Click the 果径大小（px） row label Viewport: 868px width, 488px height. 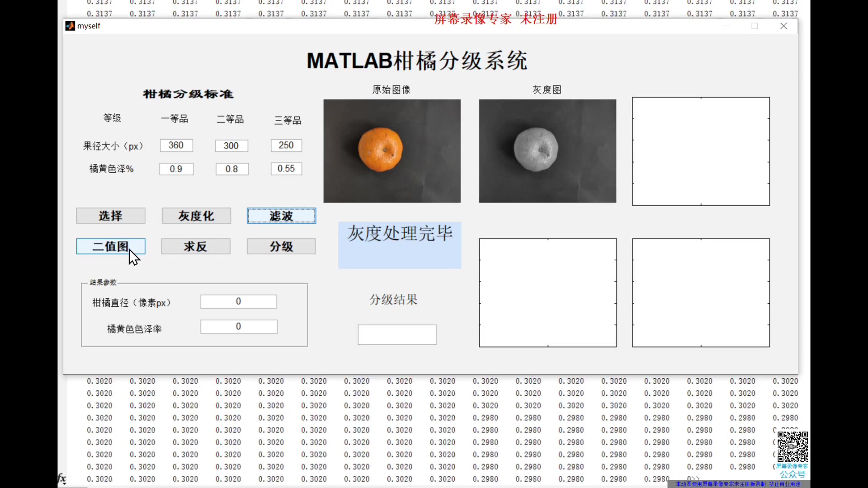coord(113,146)
